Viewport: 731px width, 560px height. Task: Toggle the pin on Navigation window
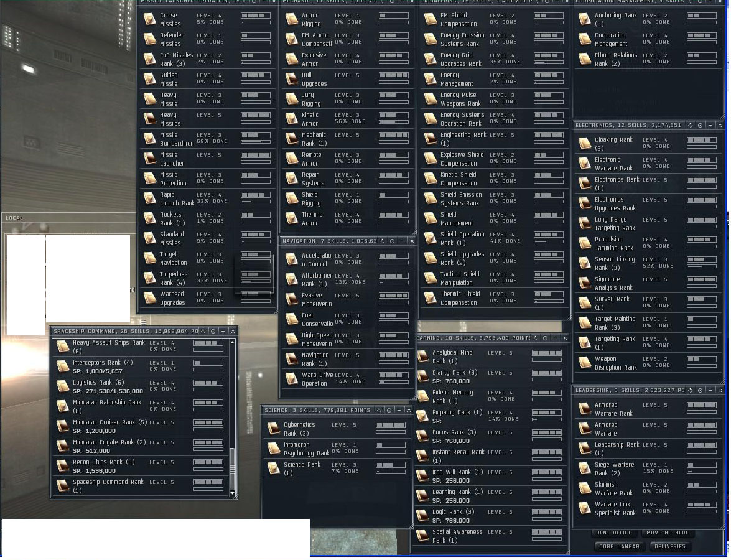tap(392, 241)
